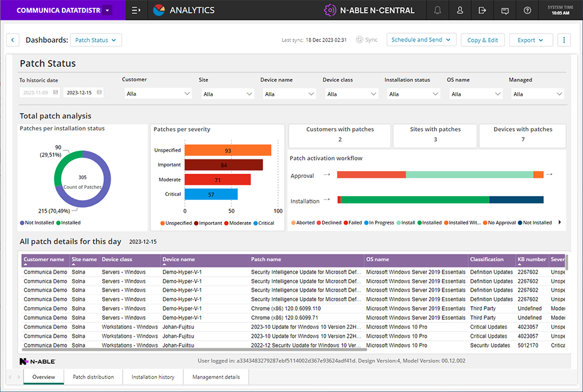Screen dimensions: 583x392
Task: Open the Managed filter dropdown
Action: pyautogui.click(x=538, y=94)
